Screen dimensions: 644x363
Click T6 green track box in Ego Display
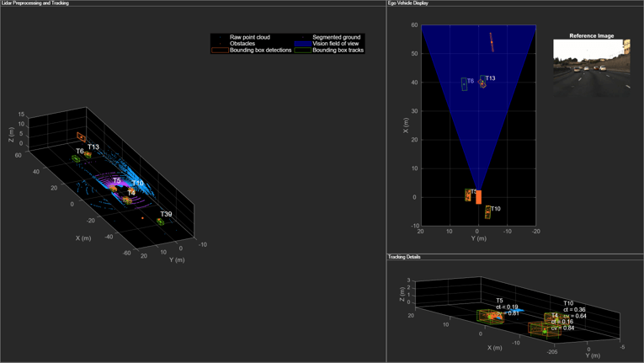[464, 84]
